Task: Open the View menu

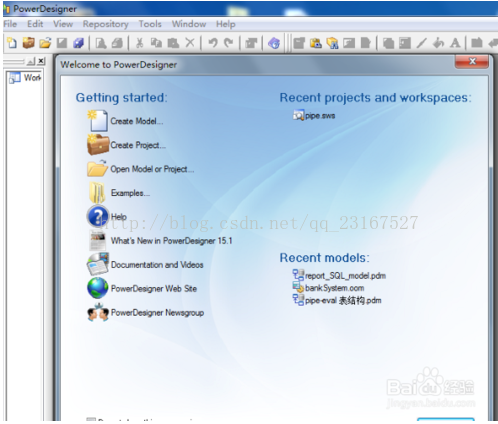Action: (63, 24)
